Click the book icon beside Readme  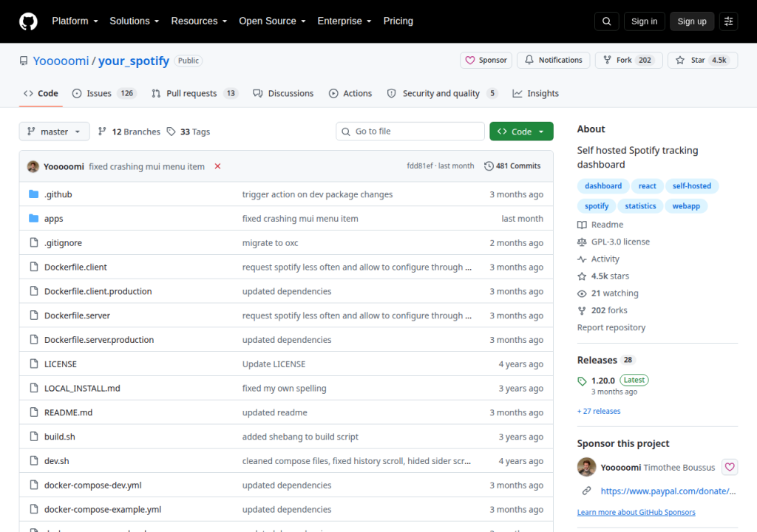click(582, 225)
